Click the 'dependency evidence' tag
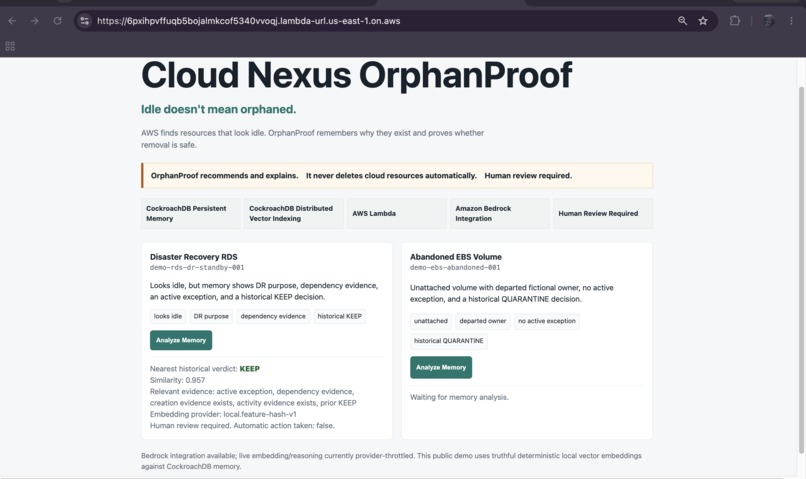This screenshot has height=479, width=806. 273,316
